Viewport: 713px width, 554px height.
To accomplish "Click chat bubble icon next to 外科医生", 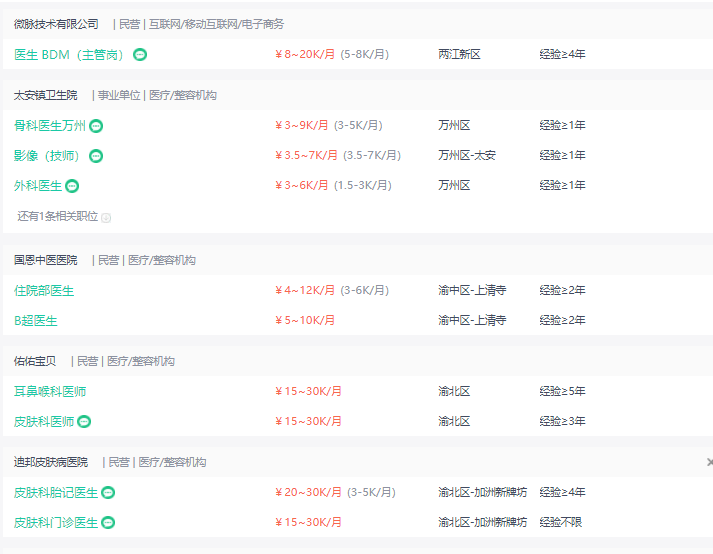I will tap(72, 186).
